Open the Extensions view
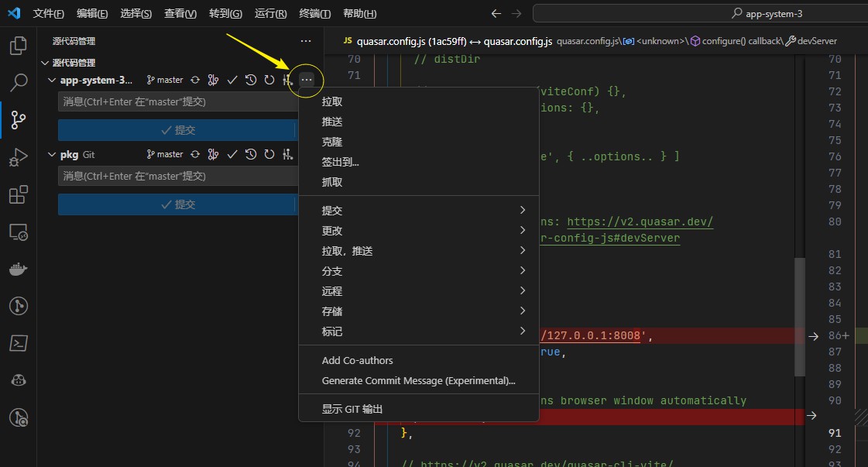 (18, 194)
